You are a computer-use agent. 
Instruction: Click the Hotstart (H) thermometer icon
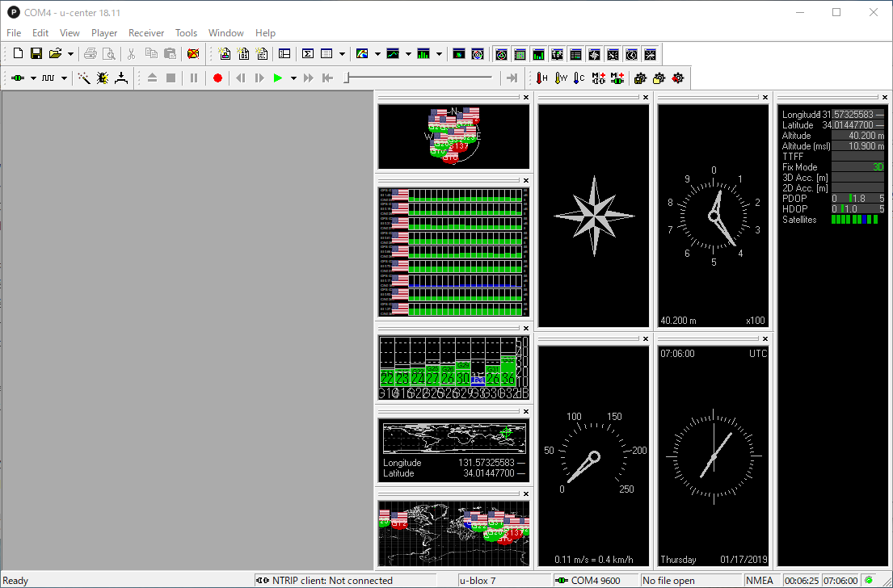pyautogui.click(x=541, y=78)
